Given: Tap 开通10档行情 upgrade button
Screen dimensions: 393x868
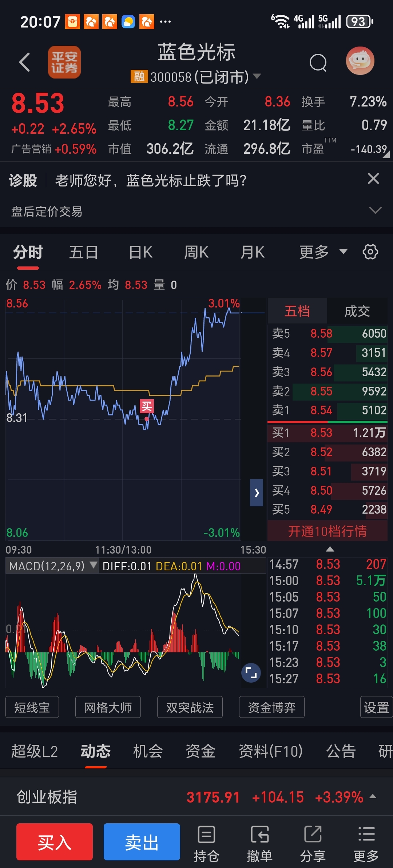Looking at the screenshot, I should click(x=327, y=531).
